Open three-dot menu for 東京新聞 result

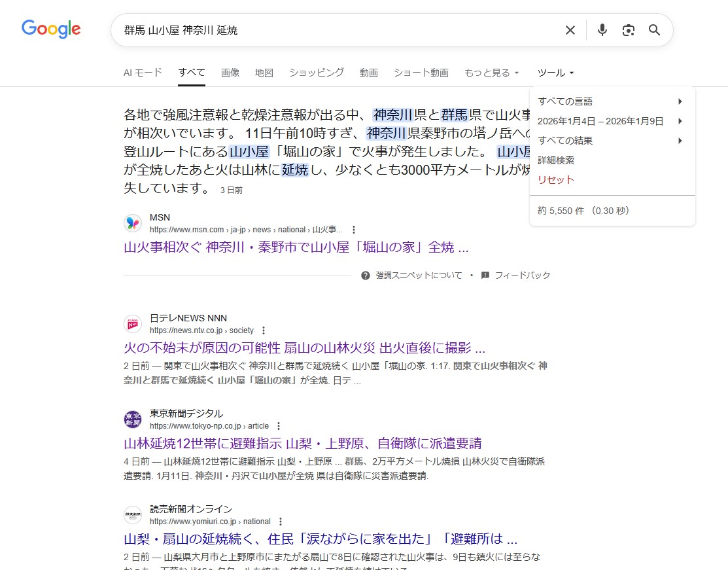coord(279,426)
